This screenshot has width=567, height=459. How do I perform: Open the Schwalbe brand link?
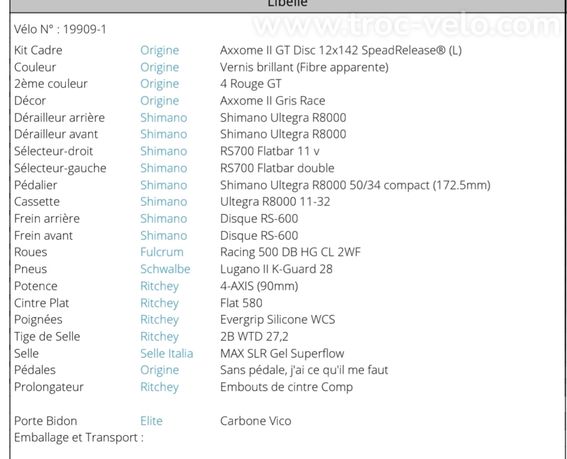pos(165,269)
